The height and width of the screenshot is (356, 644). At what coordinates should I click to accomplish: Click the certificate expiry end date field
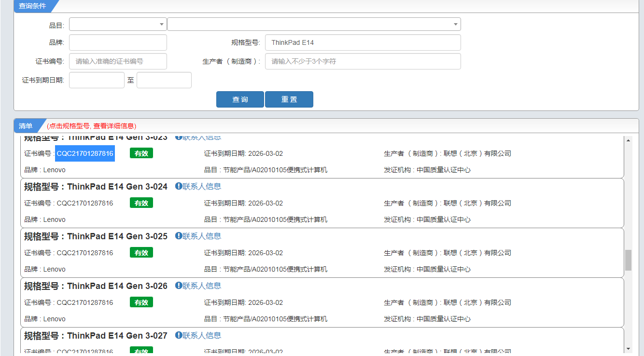(164, 80)
